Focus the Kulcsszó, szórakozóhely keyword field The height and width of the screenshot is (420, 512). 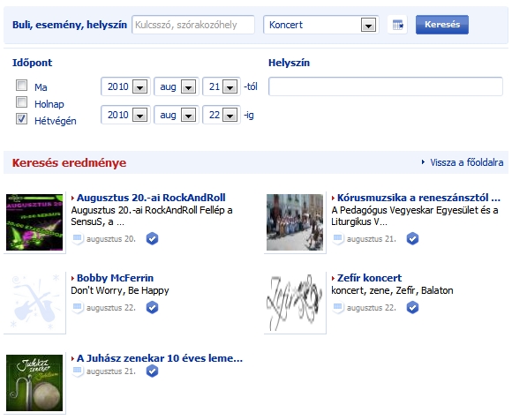[193, 25]
